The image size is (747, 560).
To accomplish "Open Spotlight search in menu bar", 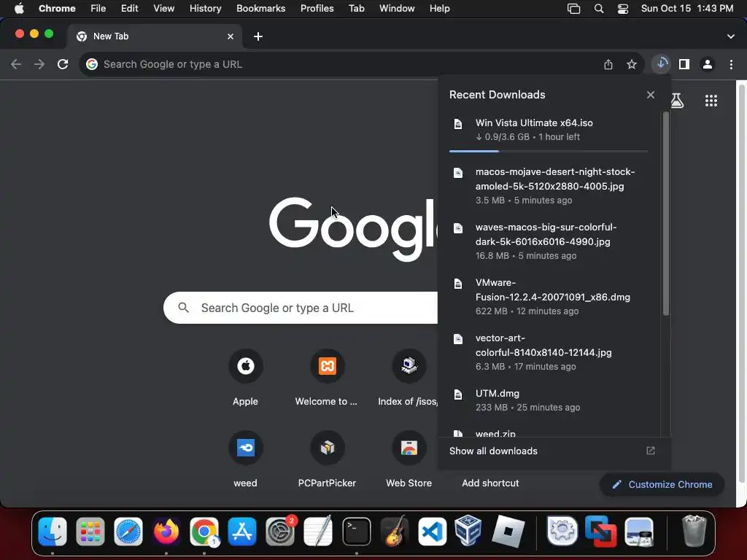I will pyautogui.click(x=599, y=9).
